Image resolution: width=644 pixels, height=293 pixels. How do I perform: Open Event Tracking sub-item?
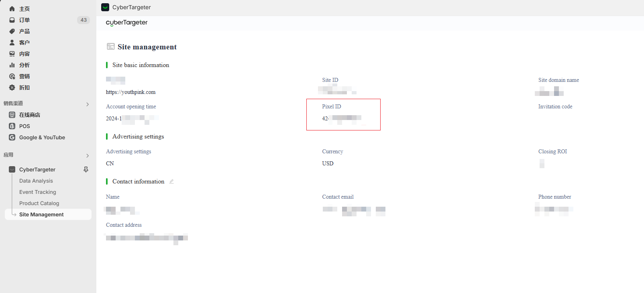pyautogui.click(x=38, y=192)
